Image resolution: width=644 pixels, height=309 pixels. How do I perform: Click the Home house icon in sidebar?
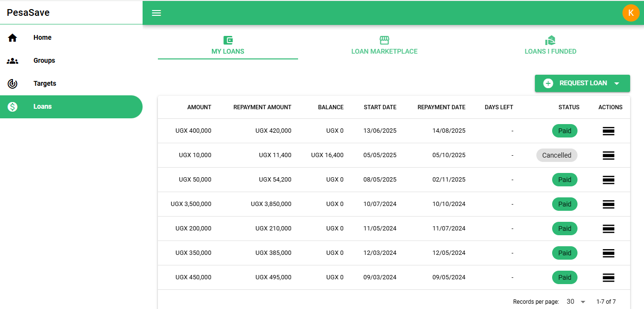coord(12,38)
